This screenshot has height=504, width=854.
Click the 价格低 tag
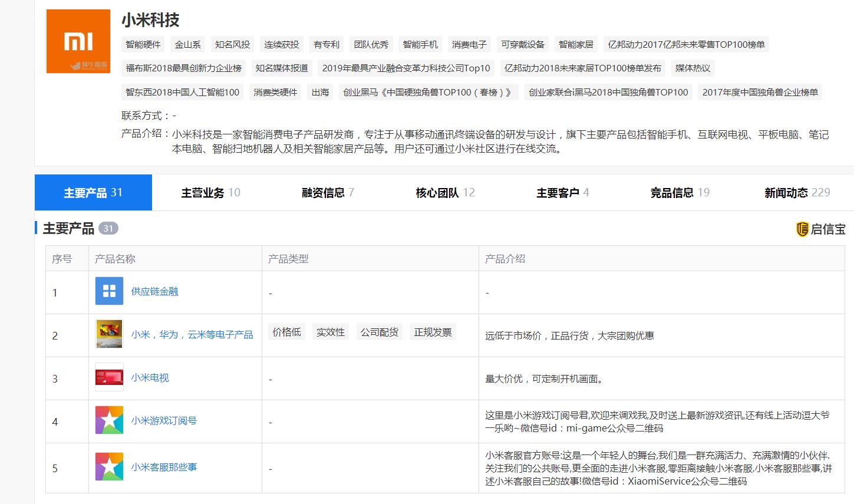(x=286, y=331)
